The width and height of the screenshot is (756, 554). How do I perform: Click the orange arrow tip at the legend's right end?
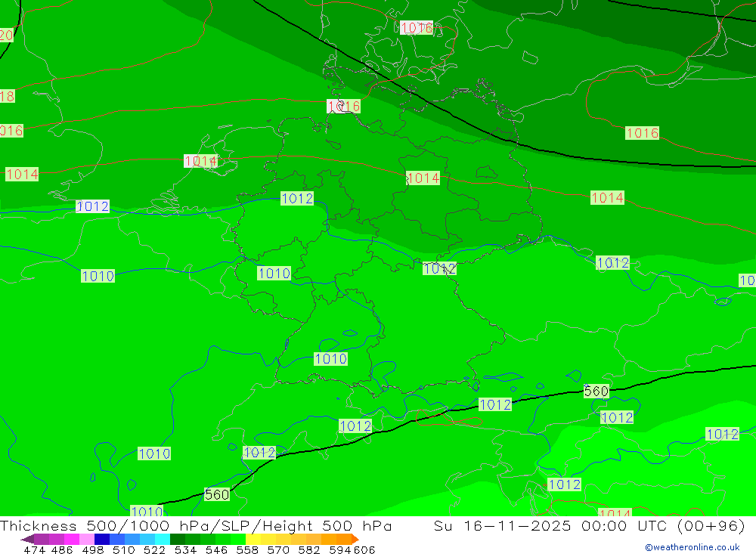tap(355, 539)
